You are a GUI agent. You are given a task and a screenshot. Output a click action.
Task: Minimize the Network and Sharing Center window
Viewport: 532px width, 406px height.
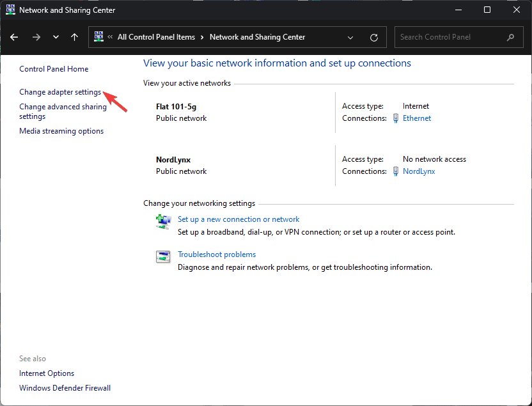[x=458, y=10]
